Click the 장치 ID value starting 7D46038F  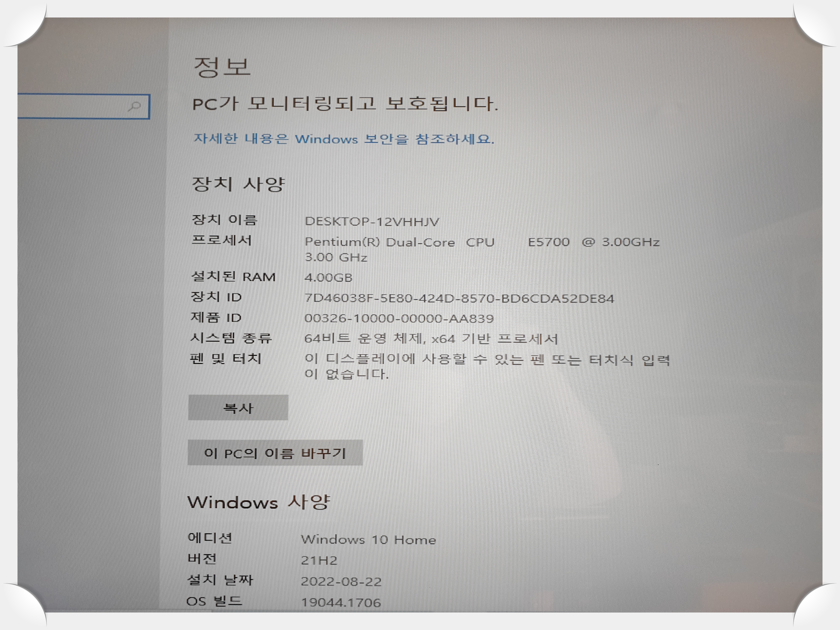tap(459, 299)
